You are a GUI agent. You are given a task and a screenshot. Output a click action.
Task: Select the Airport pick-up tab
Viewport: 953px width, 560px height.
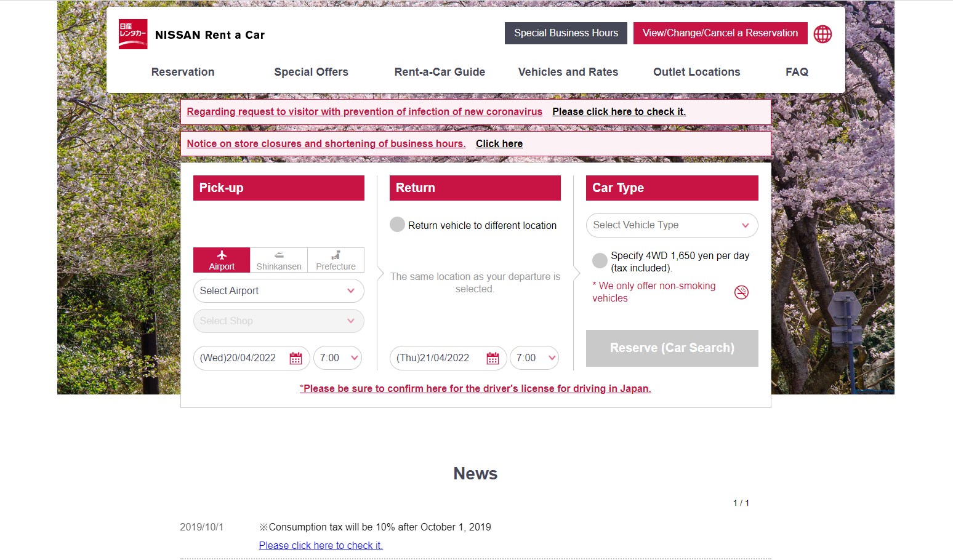pos(222,260)
